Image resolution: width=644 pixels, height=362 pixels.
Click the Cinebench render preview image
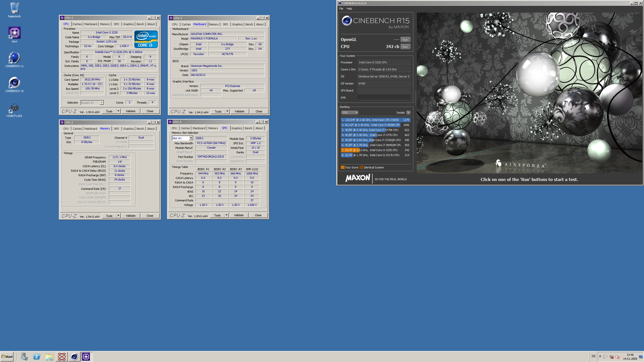[x=529, y=93]
